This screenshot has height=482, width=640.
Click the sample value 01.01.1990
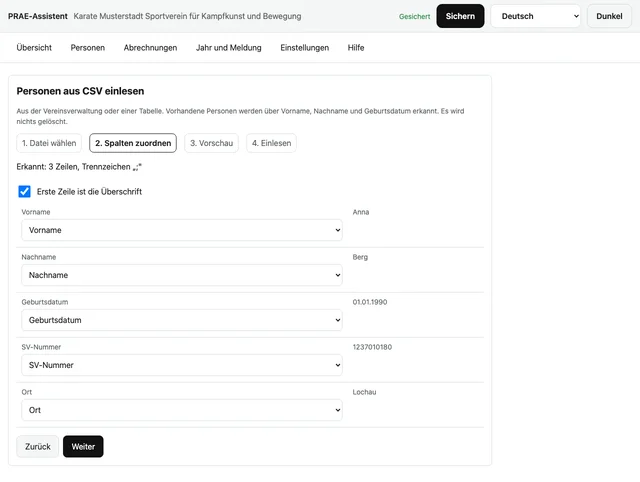[370, 302]
